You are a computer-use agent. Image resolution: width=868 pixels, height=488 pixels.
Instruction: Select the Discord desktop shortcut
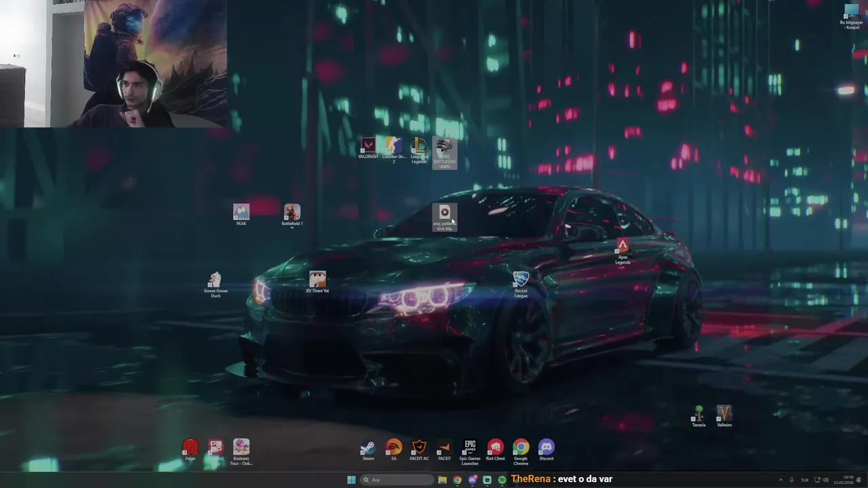click(546, 450)
